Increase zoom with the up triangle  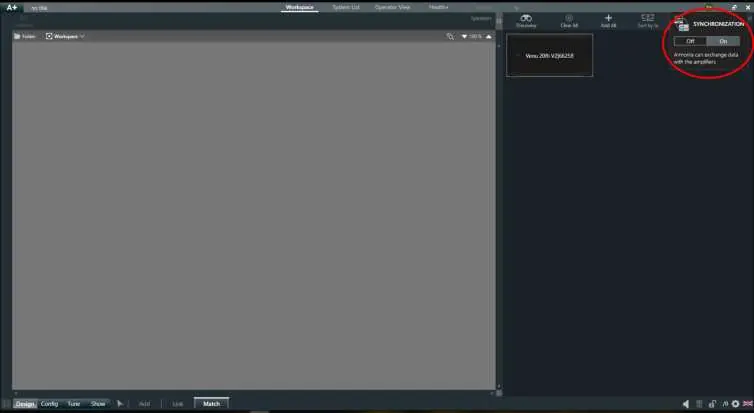[x=489, y=37]
